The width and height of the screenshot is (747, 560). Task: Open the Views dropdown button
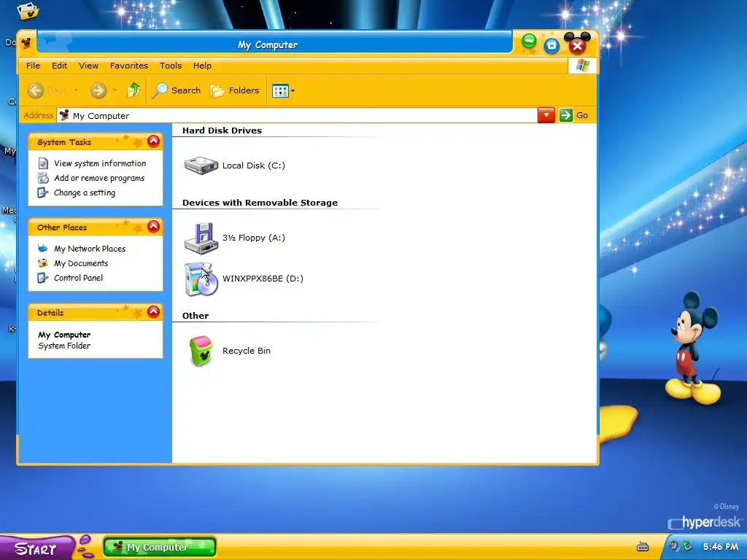[x=284, y=90]
